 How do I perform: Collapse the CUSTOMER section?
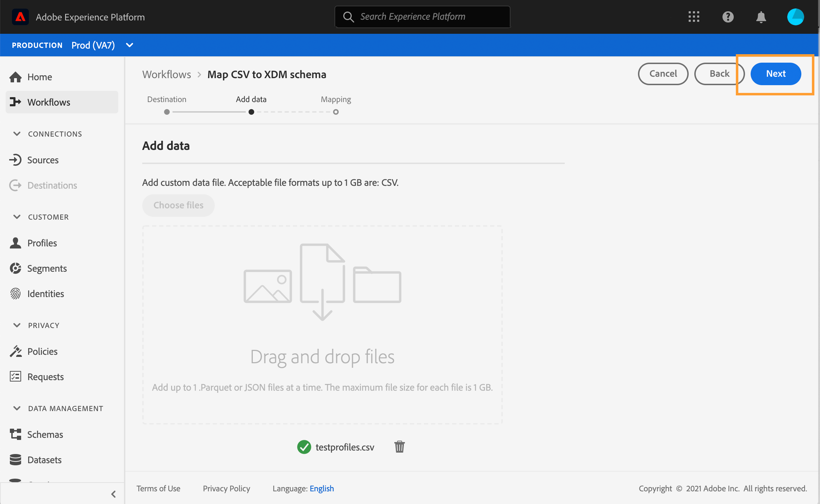(17, 217)
